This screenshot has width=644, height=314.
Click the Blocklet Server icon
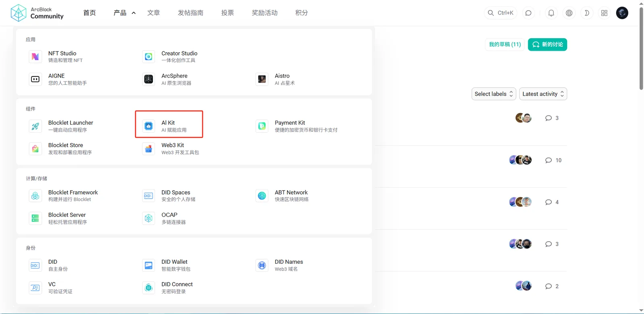pyautogui.click(x=35, y=218)
